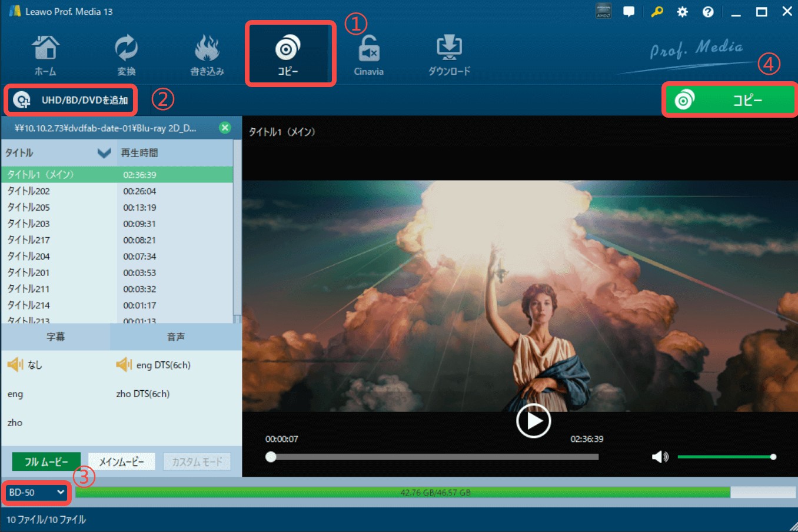This screenshot has height=532, width=798.
Task: Open the key registration icon
Action: (x=657, y=11)
